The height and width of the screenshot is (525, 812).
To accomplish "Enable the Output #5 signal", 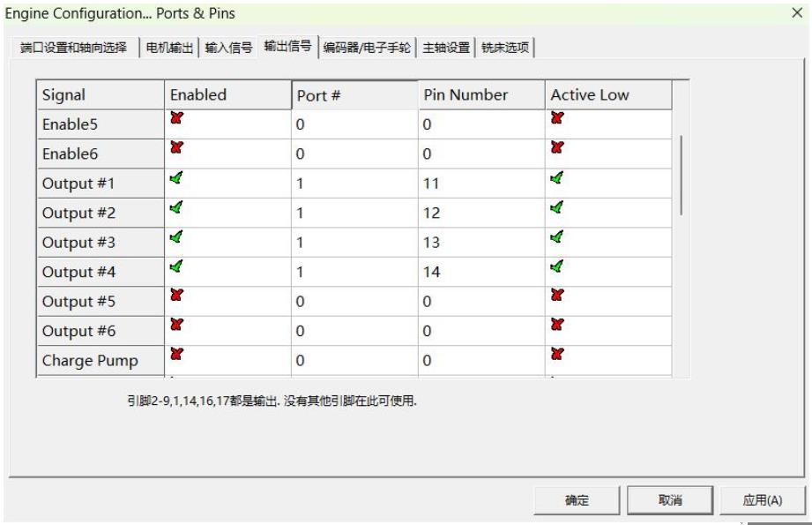I will (x=176, y=298).
